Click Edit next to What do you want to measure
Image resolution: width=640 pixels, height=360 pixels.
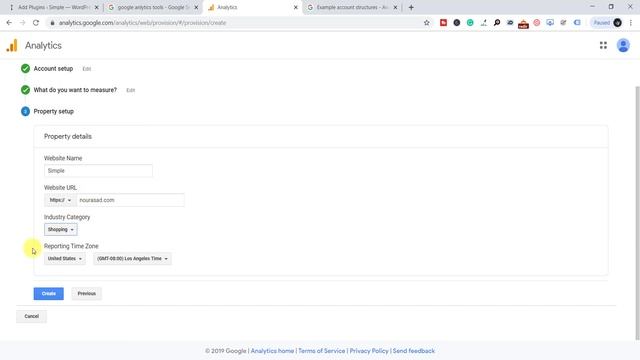tap(130, 90)
